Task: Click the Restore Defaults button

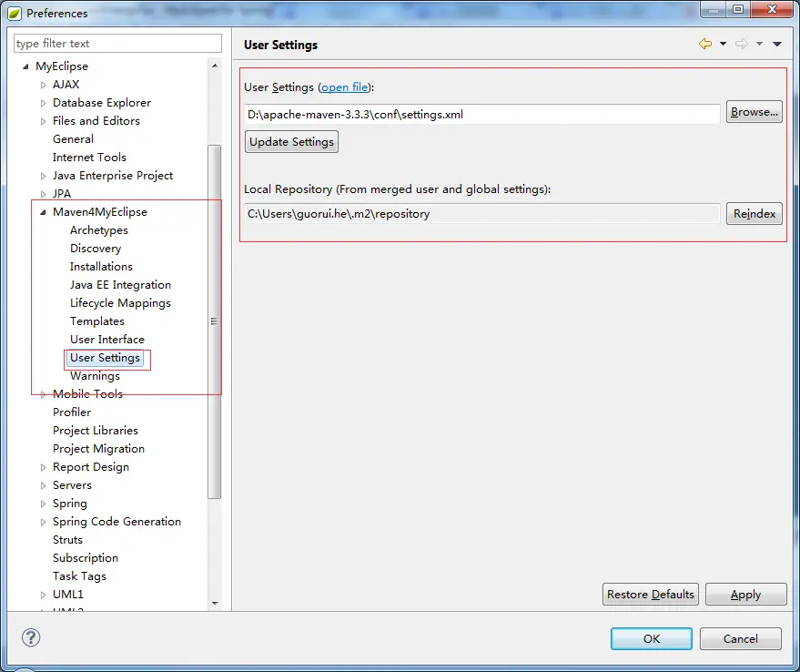Action: (x=651, y=595)
